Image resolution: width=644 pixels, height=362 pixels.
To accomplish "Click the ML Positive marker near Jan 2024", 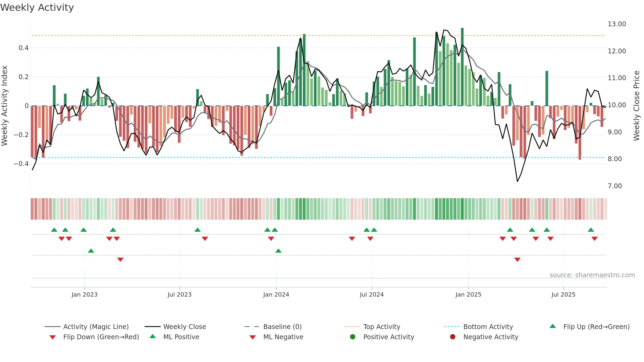I will point(278,251).
